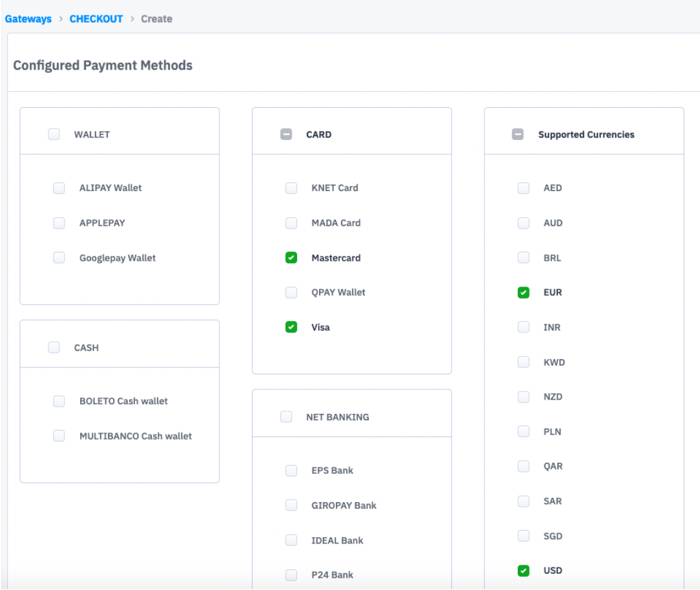The image size is (700, 590).
Task: Check the NZD currency checkbox
Action: pos(523,397)
